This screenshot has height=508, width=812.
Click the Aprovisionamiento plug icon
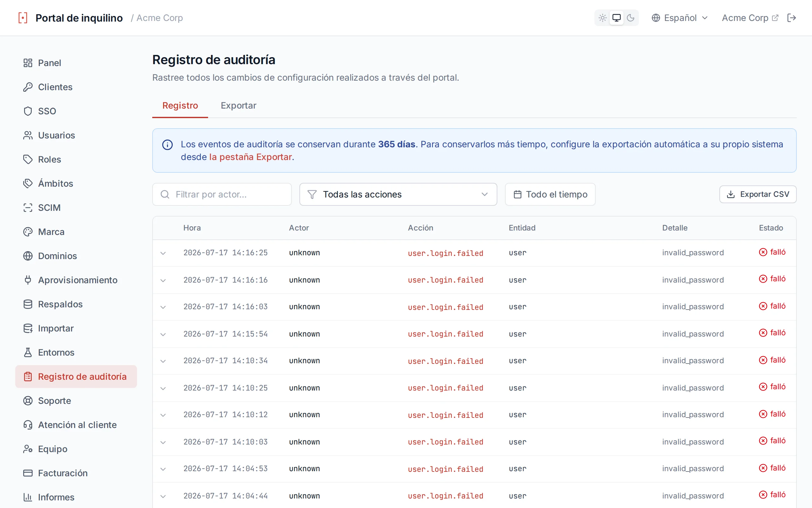pos(28,280)
